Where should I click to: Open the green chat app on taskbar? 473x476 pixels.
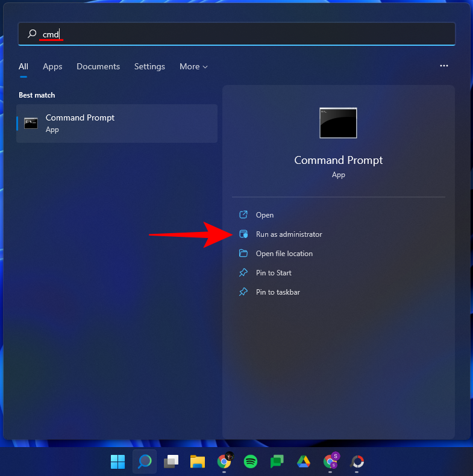[x=277, y=462]
